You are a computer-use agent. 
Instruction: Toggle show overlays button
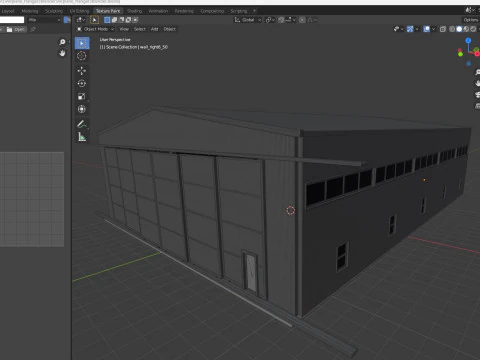(x=426, y=29)
